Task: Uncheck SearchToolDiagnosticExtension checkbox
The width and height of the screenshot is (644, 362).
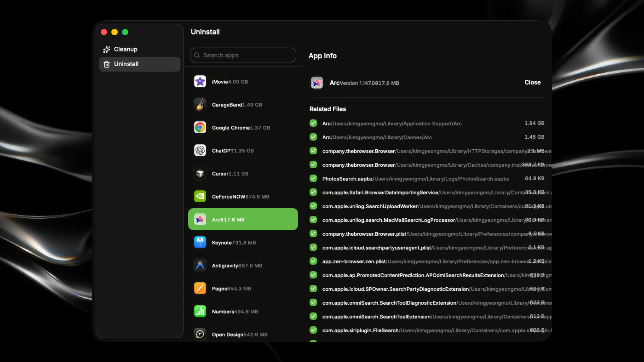Action: pyautogui.click(x=313, y=302)
